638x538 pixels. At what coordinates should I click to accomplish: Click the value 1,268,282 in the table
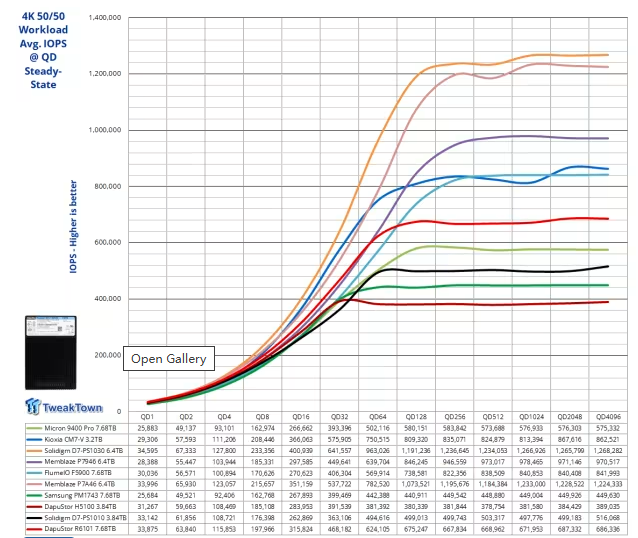(x=608, y=451)
